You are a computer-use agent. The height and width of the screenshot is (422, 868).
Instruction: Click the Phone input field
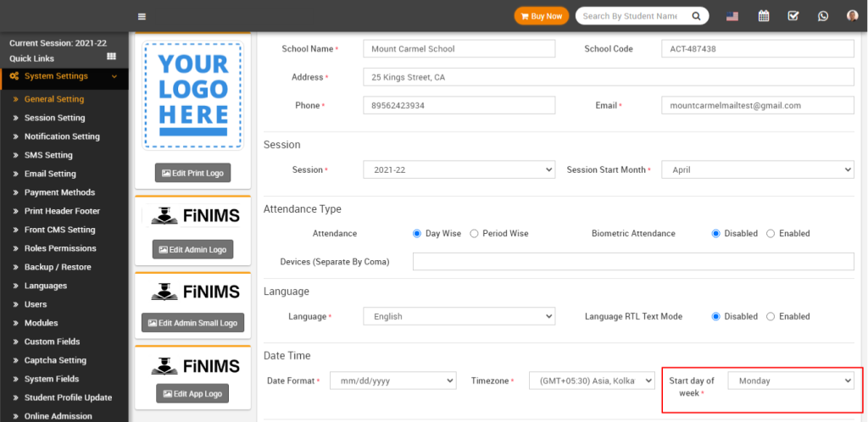[459, 105]
